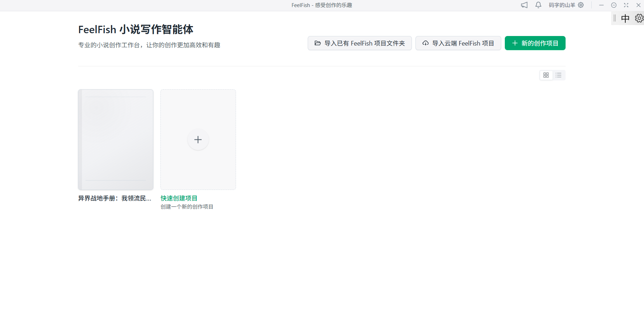Close the FeelFish window
Viewport: 644px width, 329px height.
point(638,5)
